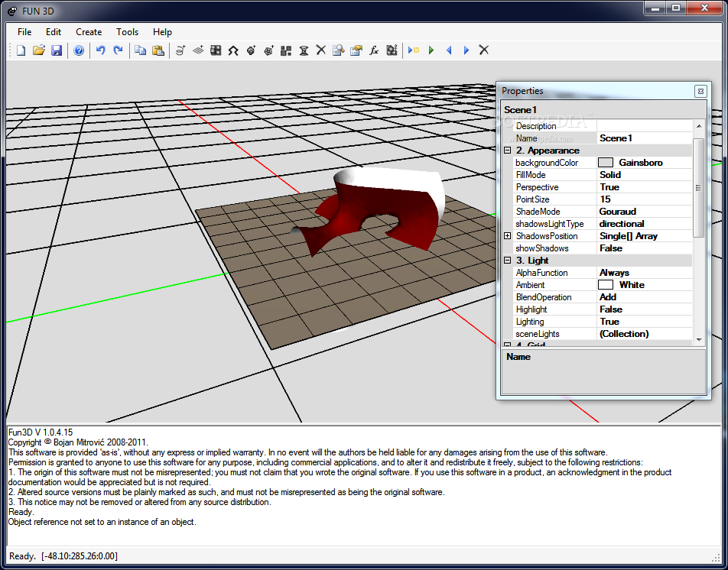The image size is (728, 570).
Task: Open the properties window icon with hand
Action: click(356, 50)
